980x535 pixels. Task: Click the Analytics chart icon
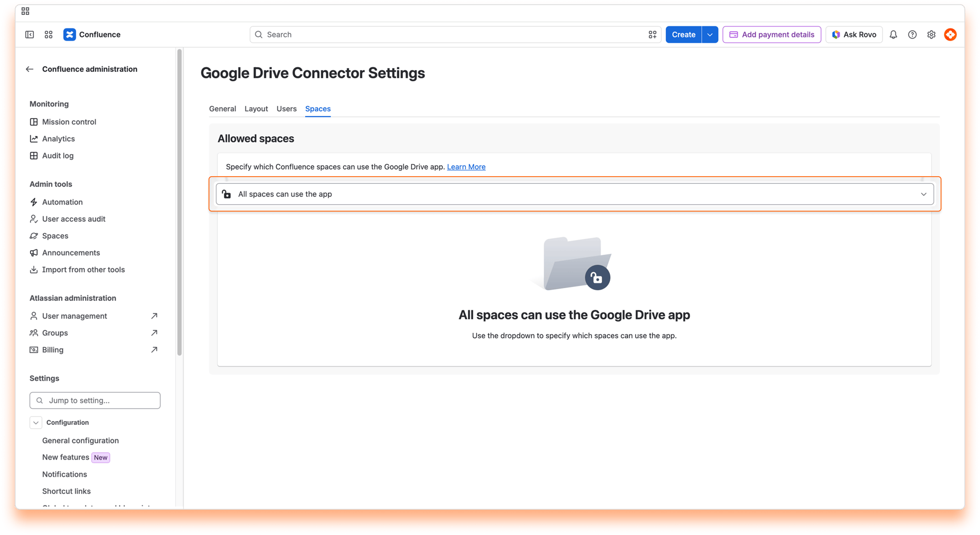(x=34, y=139)
